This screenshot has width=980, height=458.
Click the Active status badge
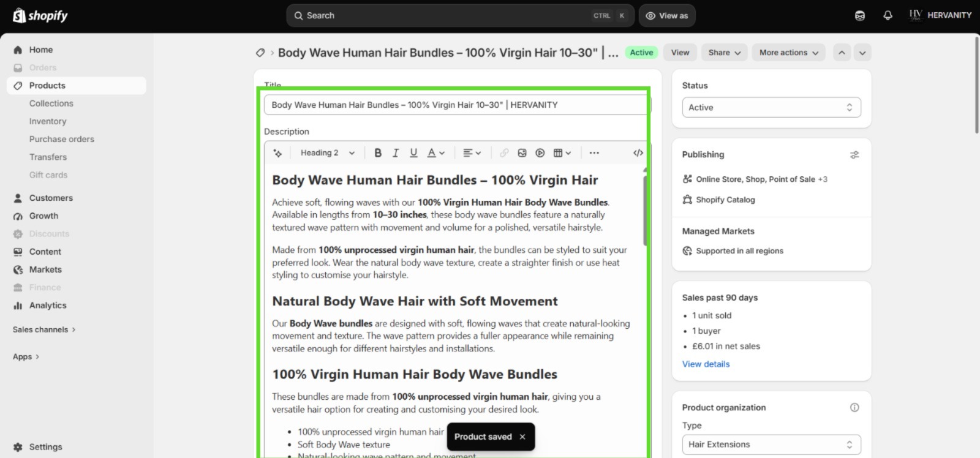(x=641, y=53)
